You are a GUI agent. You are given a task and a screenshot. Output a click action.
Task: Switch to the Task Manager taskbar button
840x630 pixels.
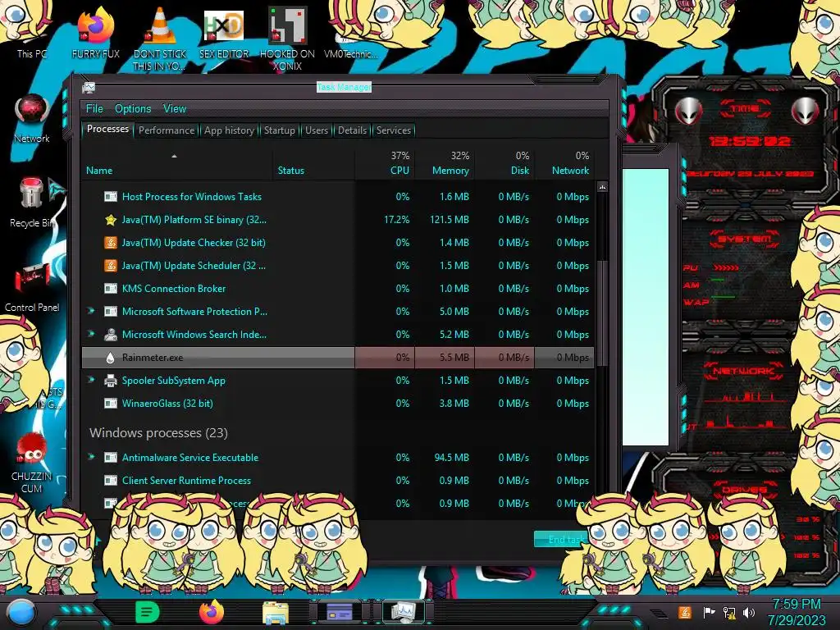tap(404, 612)
